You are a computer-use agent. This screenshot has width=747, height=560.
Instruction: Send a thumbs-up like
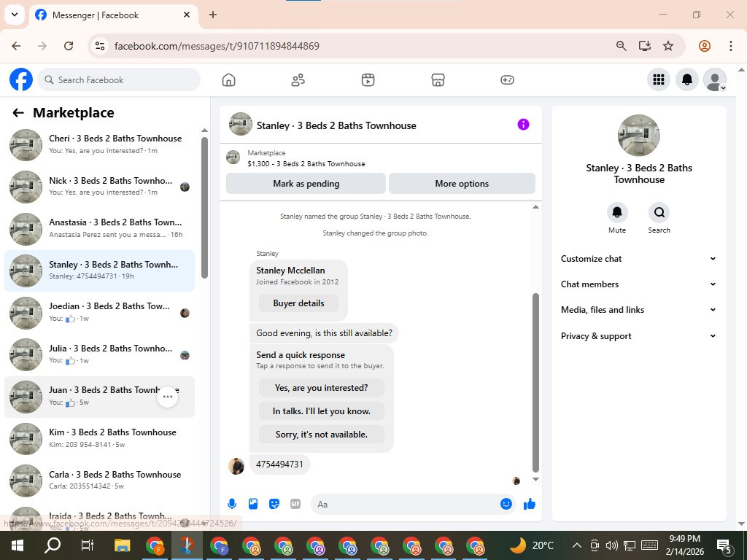click(x=530, y=504)
